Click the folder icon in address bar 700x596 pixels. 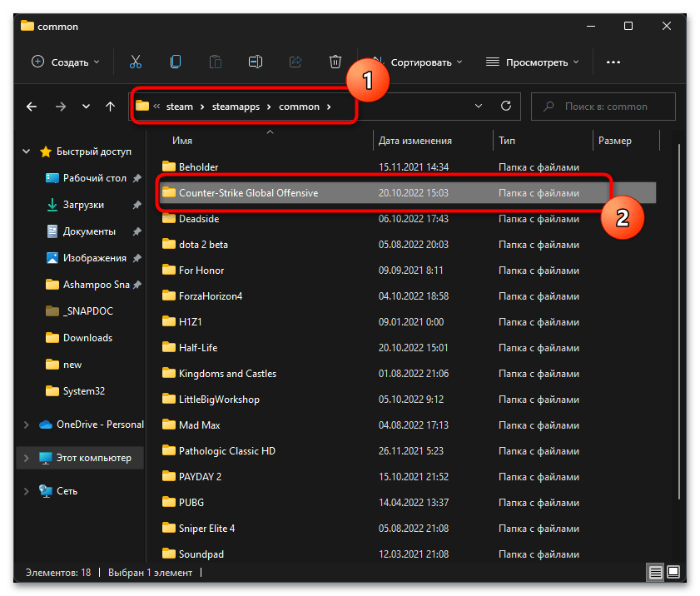pyautogui.click(x=142, y=106)
